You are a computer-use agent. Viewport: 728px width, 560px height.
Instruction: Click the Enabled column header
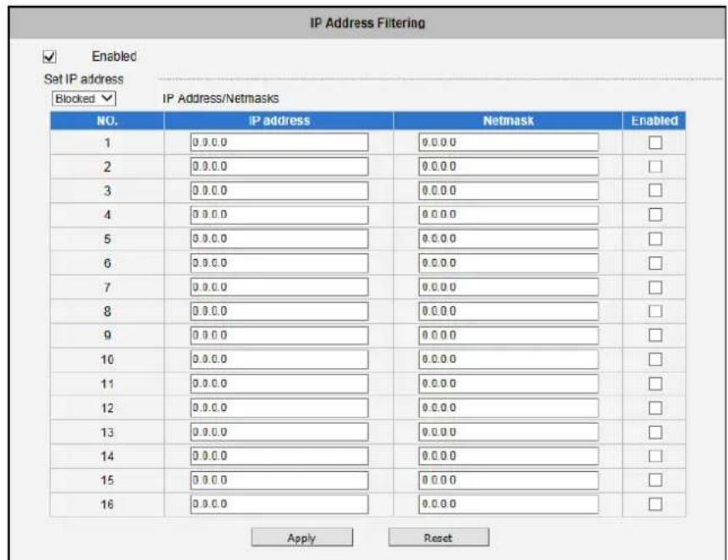(x=654, y=121)
